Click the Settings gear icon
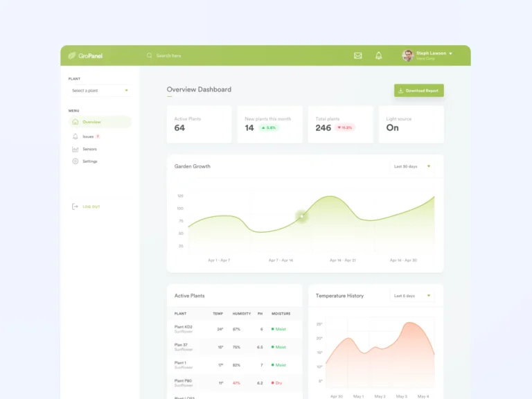The width and height of the screenshot is (532, 399). (x=76, y=161)
